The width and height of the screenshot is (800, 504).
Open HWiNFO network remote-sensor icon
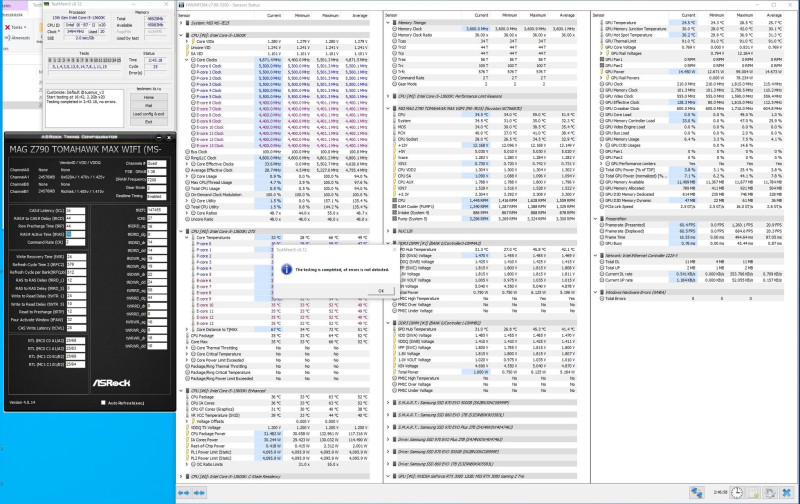(697, 492)
